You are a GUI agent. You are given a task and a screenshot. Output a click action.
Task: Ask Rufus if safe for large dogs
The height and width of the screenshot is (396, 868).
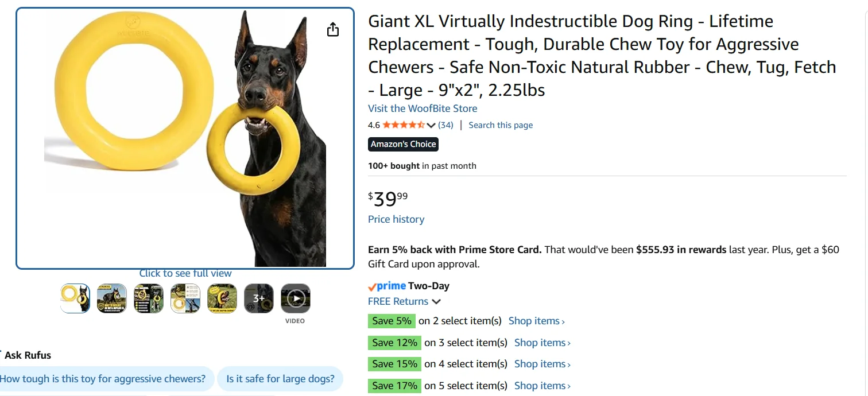[280, 379]
